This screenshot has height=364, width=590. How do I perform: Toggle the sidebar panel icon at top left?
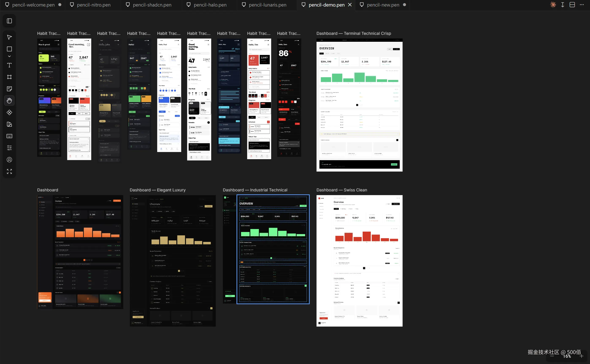(x=9, y=21)
